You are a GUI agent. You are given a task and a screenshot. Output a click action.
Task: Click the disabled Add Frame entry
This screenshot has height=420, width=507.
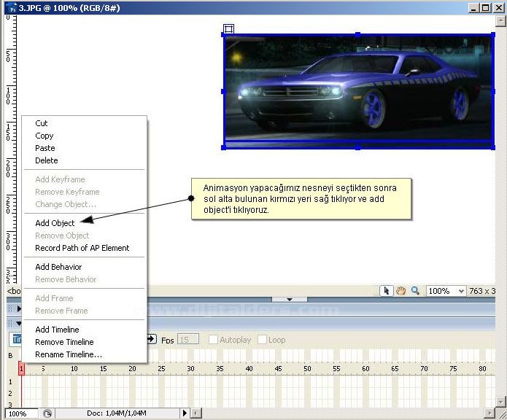point(54,298)
